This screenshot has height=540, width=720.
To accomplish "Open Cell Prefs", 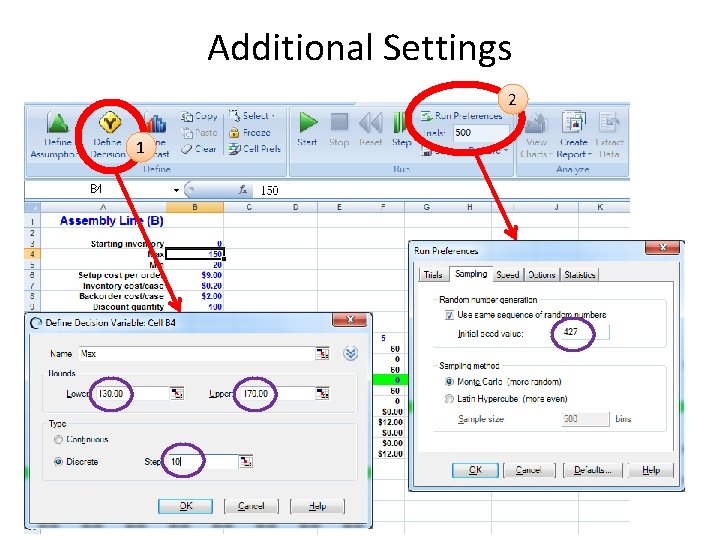I will click(x=255, y=149).
